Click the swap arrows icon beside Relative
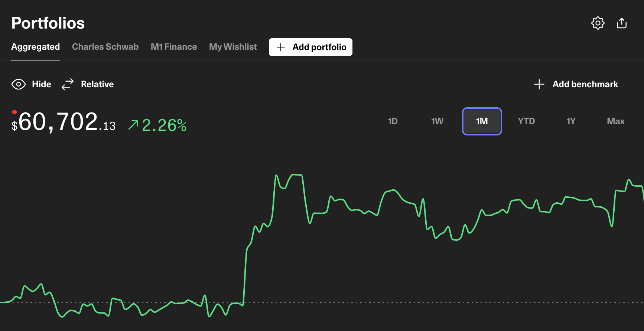Viewport: 644px width, 331px height. (68, 84)
